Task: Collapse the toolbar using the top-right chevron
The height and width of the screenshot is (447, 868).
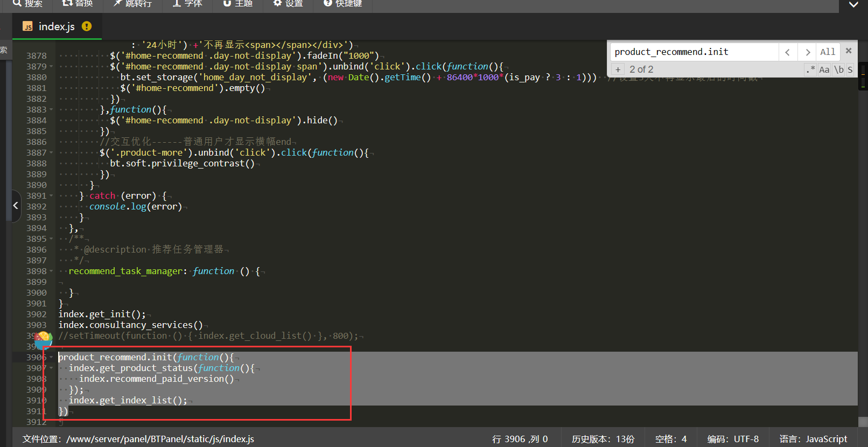Action: (853, 4)
